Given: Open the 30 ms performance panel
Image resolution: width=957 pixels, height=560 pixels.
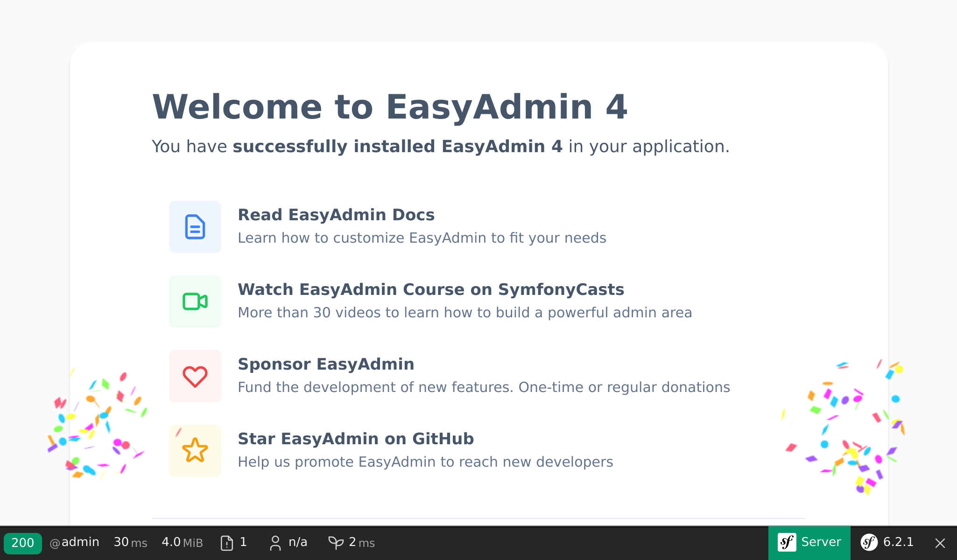Looking at the screenshot, I should click(x=130, y=542).
